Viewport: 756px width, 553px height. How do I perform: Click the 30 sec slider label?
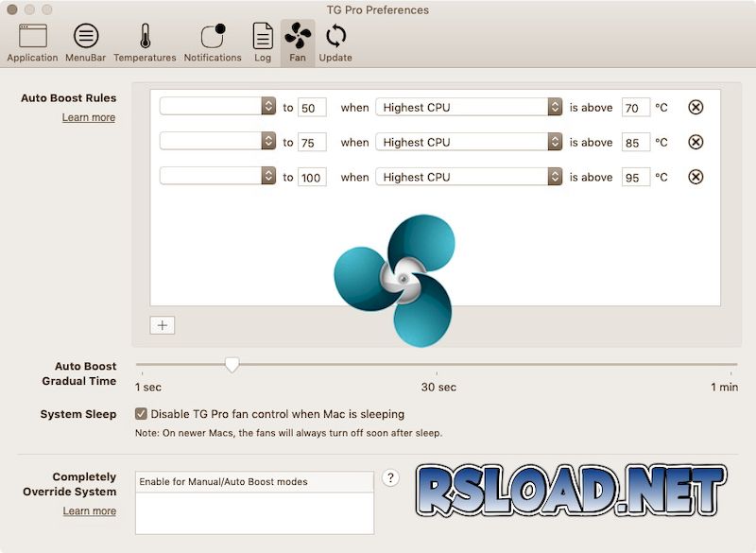click(x=438, y=388)
